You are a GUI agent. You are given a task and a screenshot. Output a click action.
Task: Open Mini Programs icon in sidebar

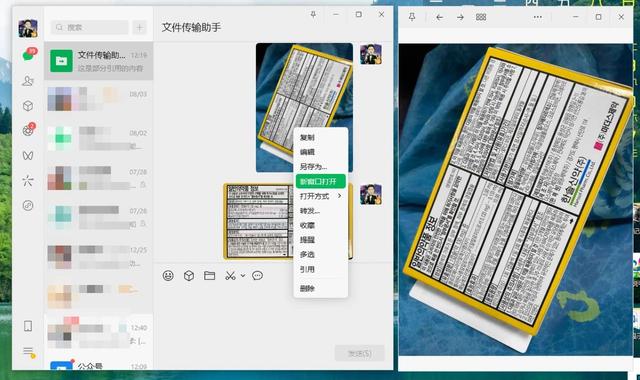coord(28,205)
